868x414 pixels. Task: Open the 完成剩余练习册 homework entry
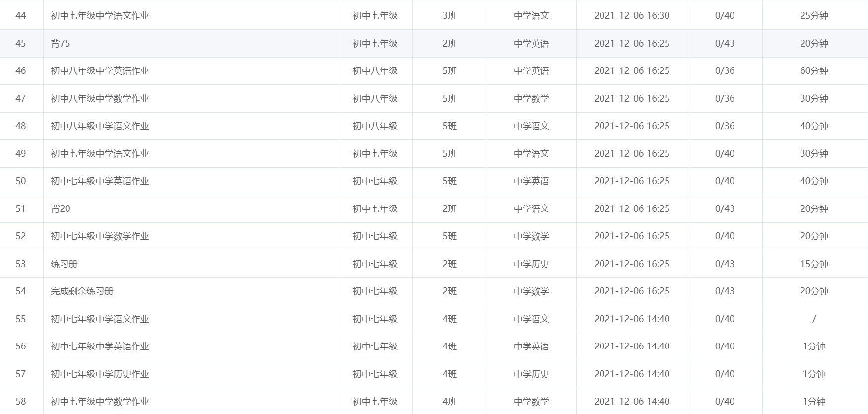(x=82, y=291)
